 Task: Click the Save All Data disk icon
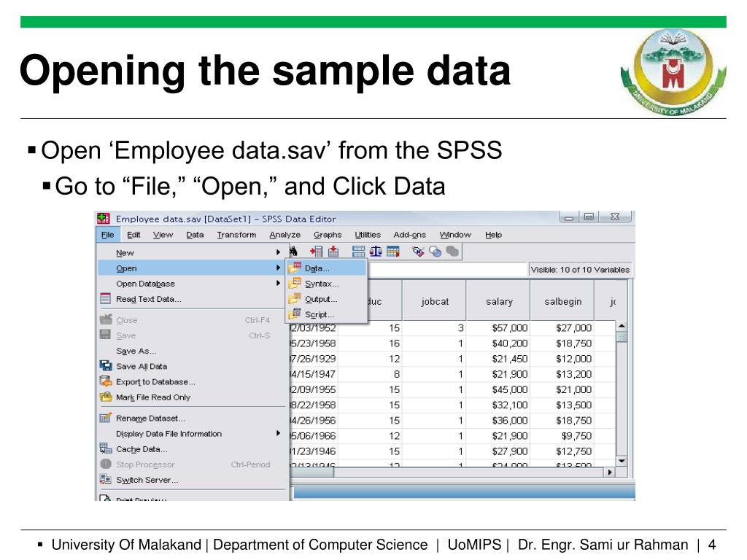(x=106, y=366)
